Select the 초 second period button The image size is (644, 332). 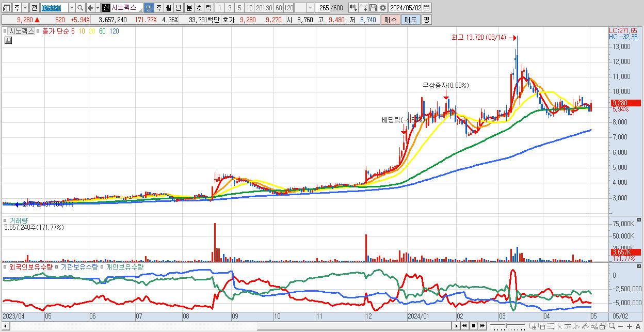199,8
